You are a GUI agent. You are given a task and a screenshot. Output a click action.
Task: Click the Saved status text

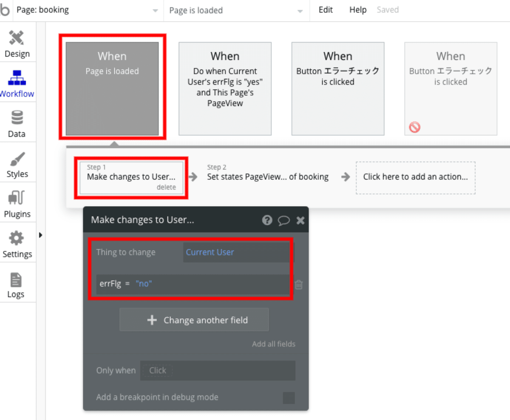click(388, 10)
